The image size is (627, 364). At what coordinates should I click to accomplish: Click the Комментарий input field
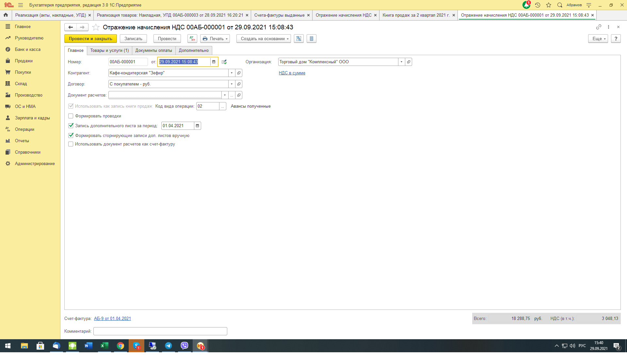point(160,331)
